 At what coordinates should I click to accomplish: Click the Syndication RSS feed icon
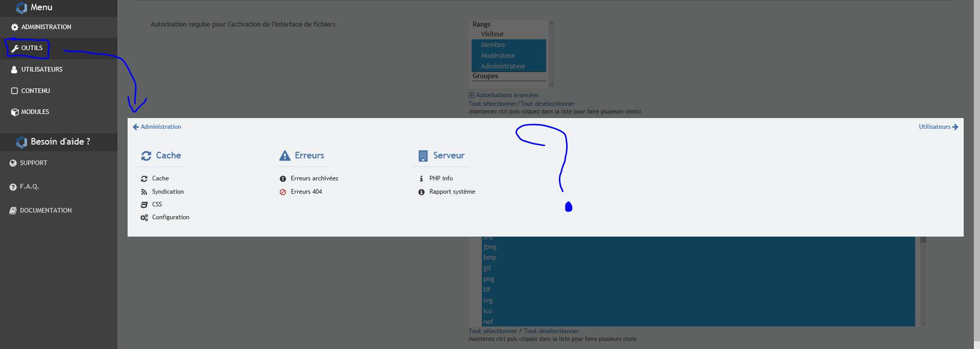point(144,192)
